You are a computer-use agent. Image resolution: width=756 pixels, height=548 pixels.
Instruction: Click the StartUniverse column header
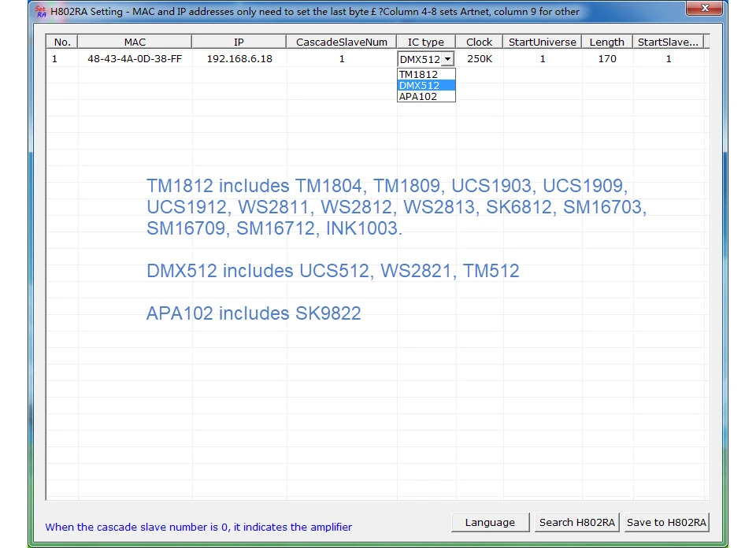pos(543,42)
